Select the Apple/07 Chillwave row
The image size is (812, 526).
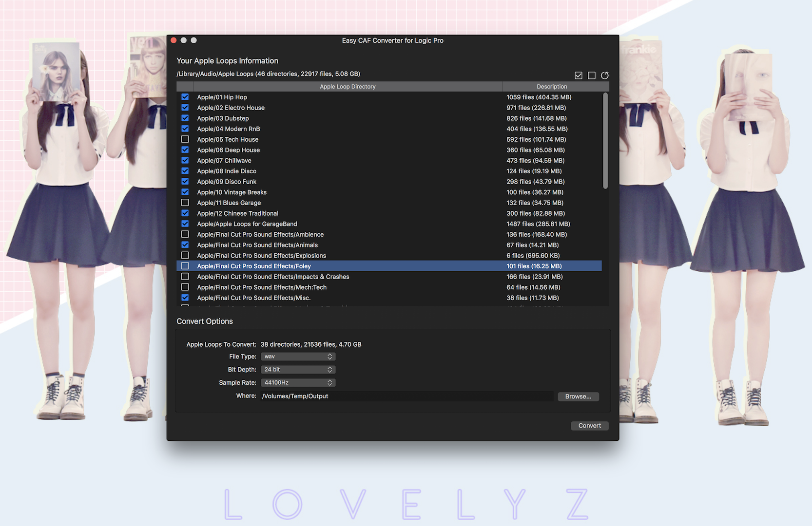click(x=341, y=161)
